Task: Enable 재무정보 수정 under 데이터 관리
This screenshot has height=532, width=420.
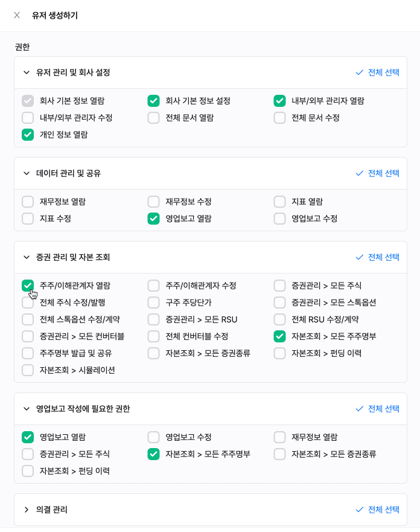Action: coord(153,202)
